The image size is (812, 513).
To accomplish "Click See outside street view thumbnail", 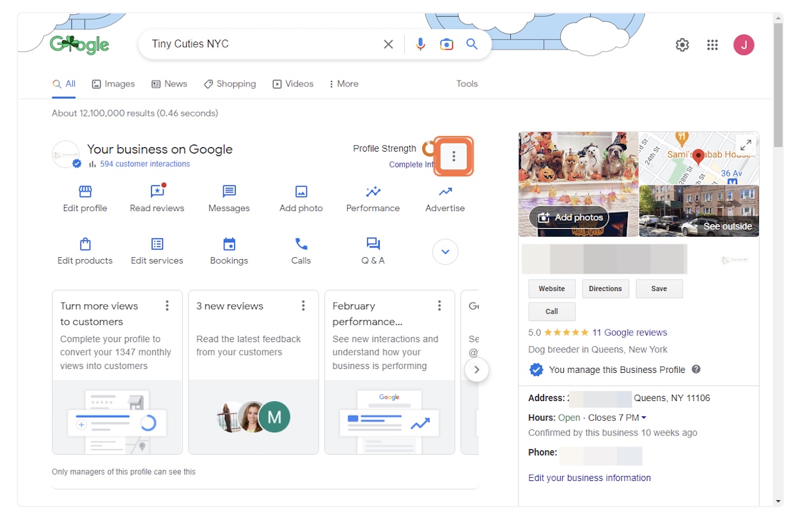I will tap(699, 211).
